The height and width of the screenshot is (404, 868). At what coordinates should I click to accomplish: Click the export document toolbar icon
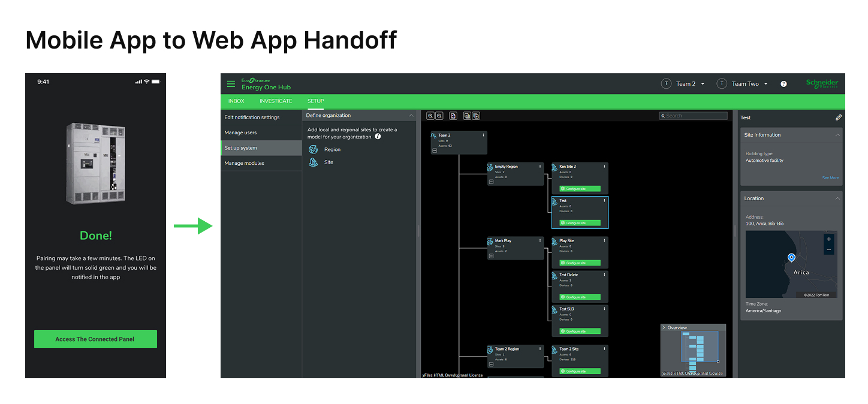pos(453,116)
